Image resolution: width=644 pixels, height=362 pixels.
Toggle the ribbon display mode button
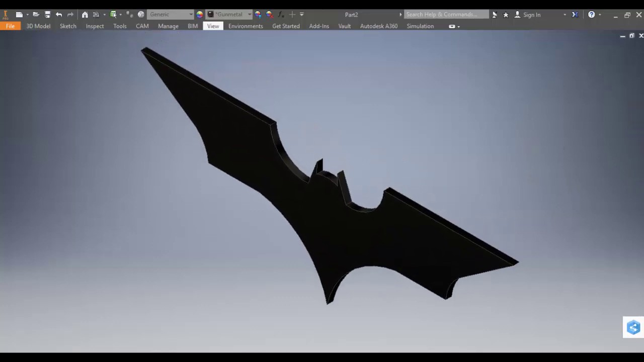click(452, 27)
